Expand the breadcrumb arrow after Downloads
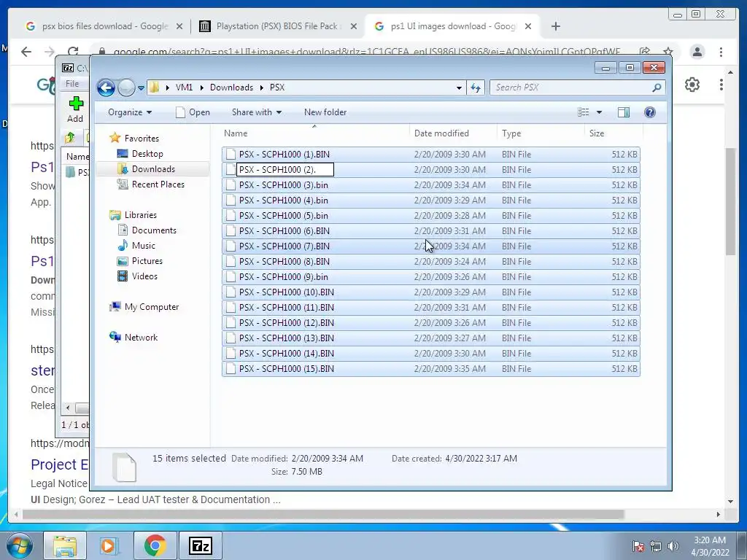 (x=262, y=87)
